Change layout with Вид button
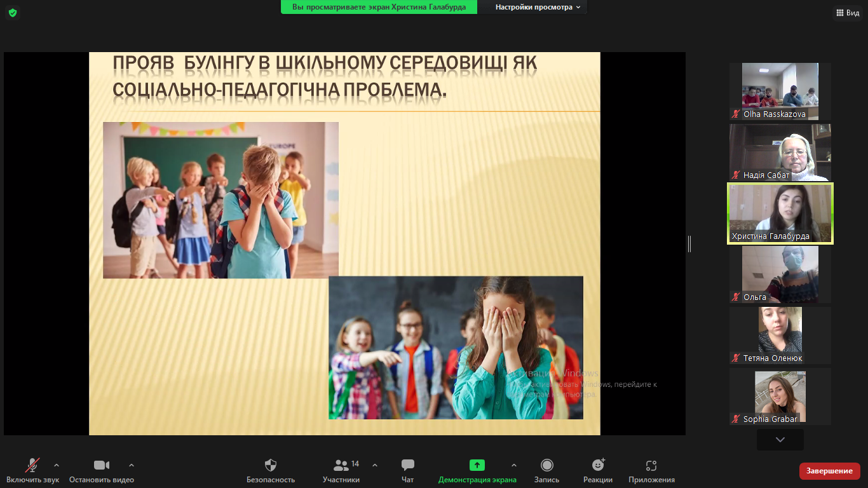 coord(847,13)
